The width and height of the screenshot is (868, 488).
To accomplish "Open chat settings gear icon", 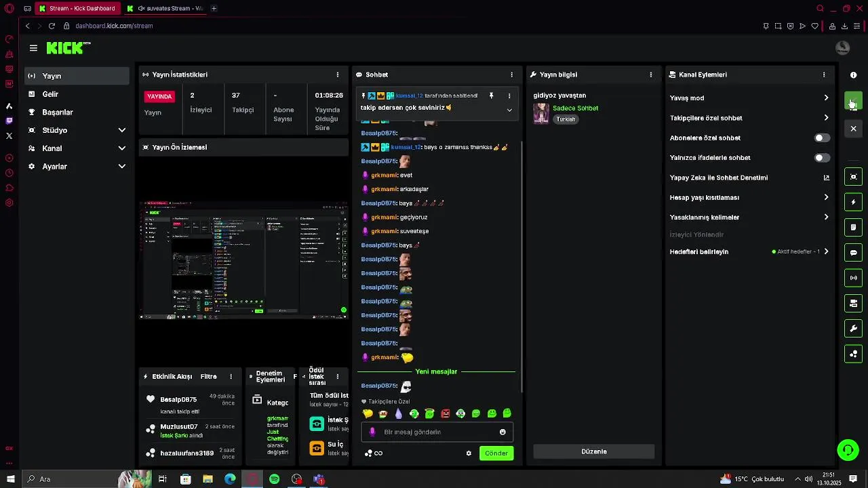I will click(469, 453).
